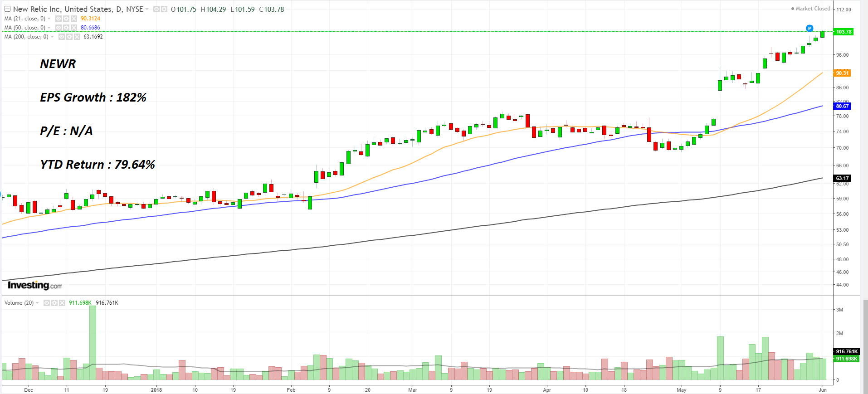Screen dimensions: 868x394
Task: Click the Feb date label on time axis
Action: pyautogui.click(x=291, y=390)
